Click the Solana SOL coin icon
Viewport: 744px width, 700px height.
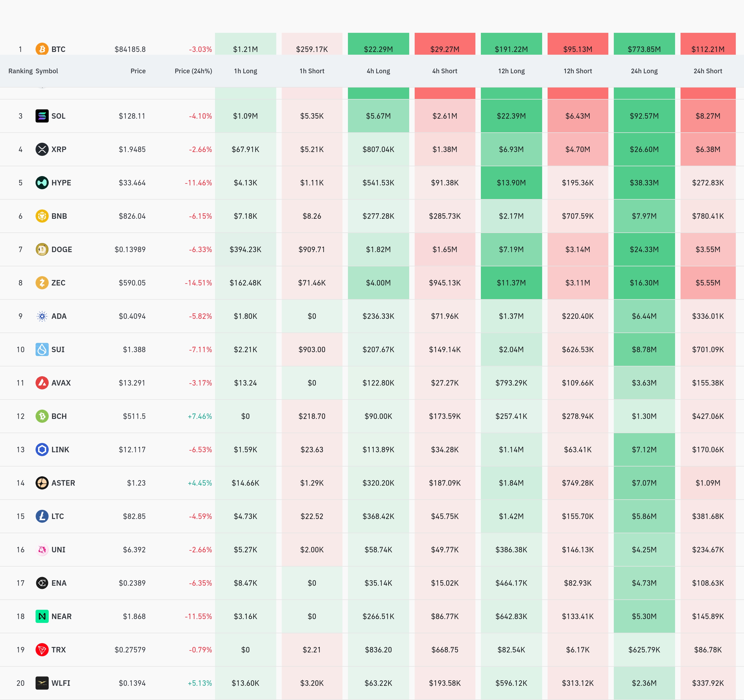[42, 116]
